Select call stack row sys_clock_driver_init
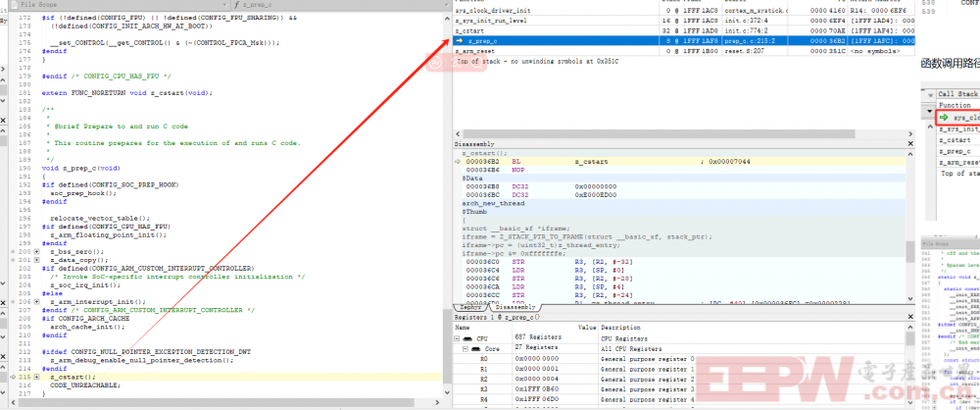The width and height of the screenshot is (980, 410). tap(684, 11)
